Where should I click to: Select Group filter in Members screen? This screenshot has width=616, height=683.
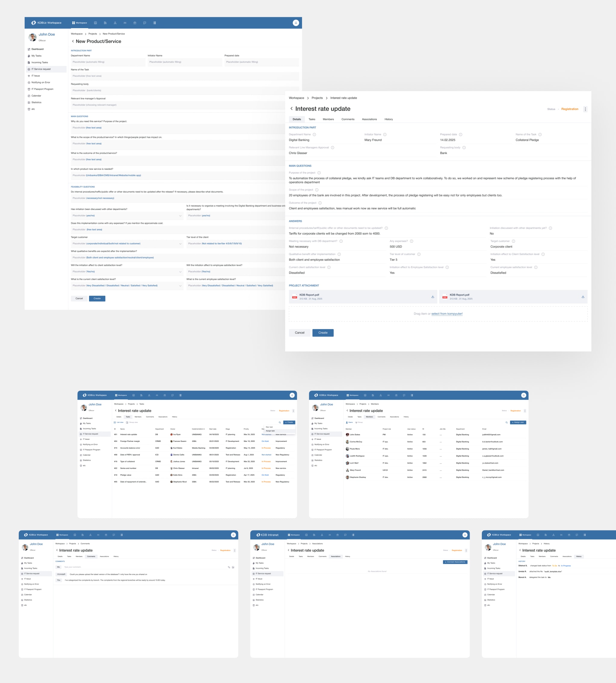click(359, 422)
